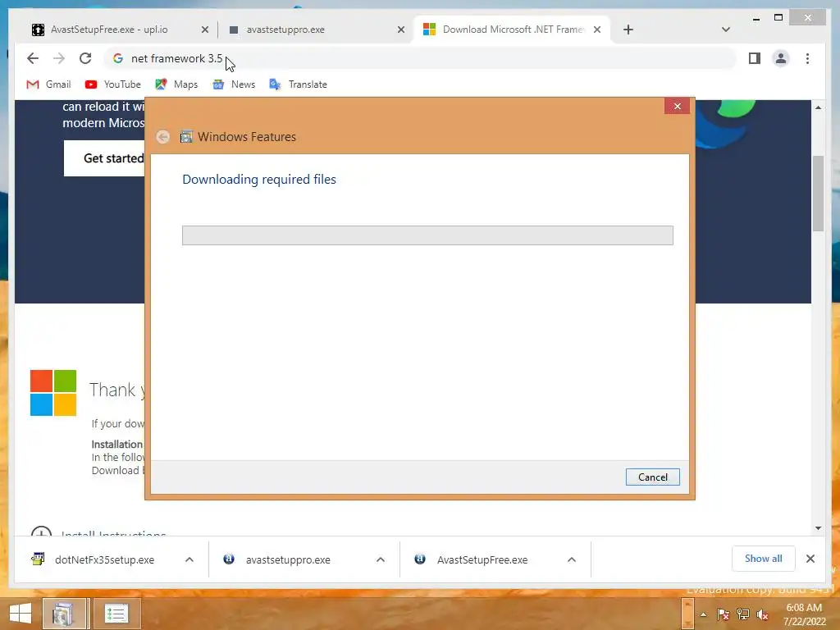Show hidden system tray icons
This screenshot has height=630, width=840.
(703, 614)
